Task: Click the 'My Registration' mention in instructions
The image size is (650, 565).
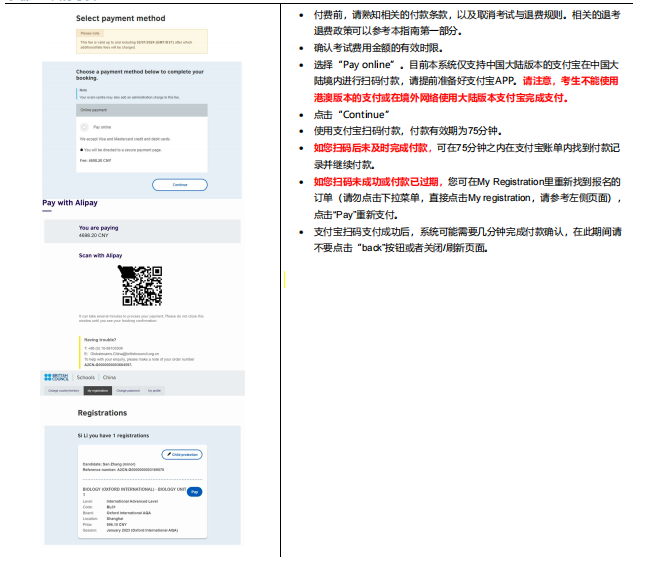Action: [510, 182]
